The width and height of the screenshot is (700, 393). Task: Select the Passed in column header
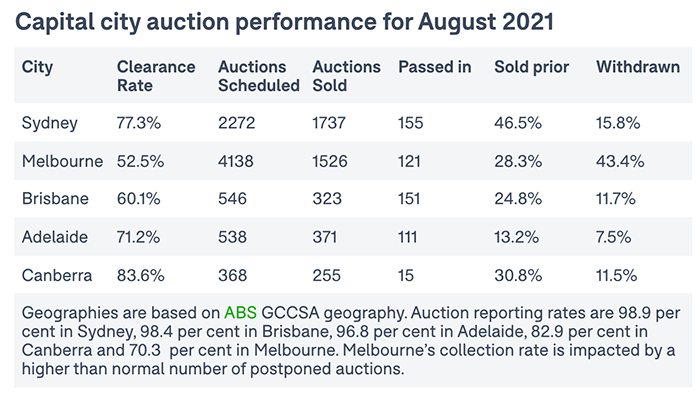click(435, 67)
